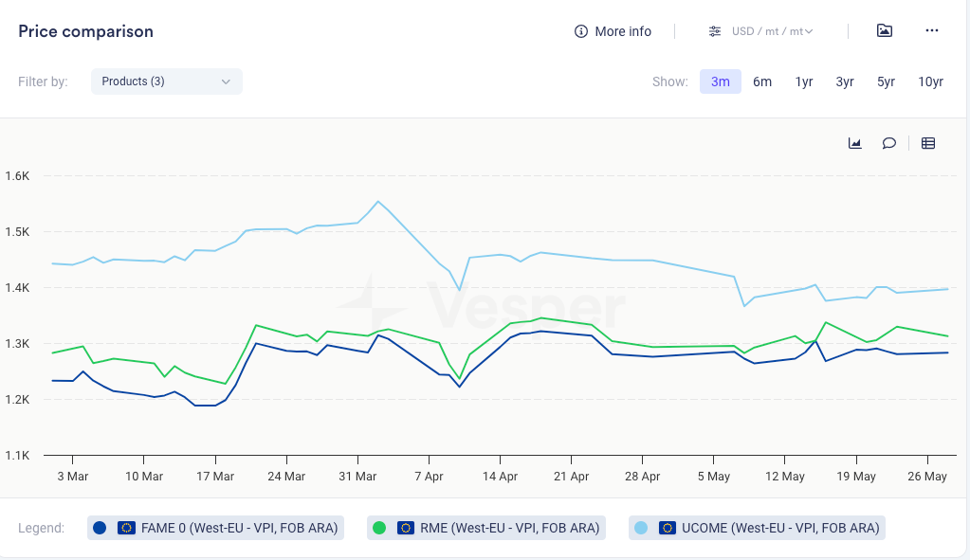Click the sliders icon for unit settings
The image size is (970, 560).
point(715,31)
